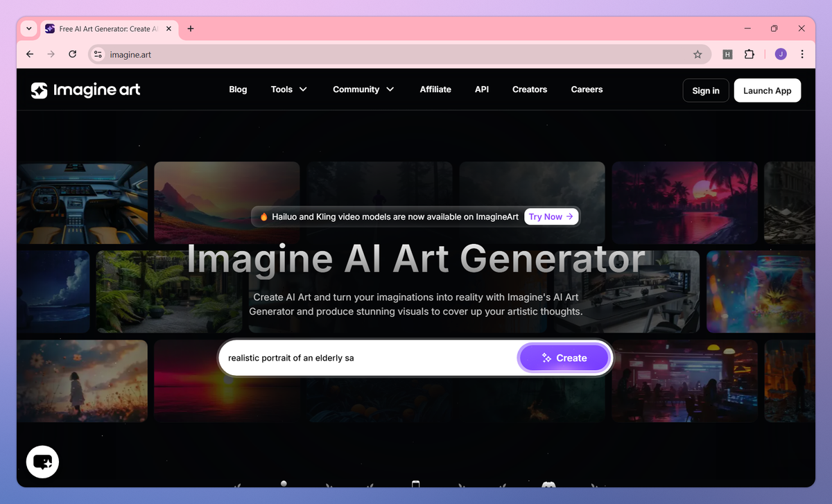The height and width of the screenshot is (504, 832).
Task: Open the pink mountain landscape thumbnail
Action: 227,202
